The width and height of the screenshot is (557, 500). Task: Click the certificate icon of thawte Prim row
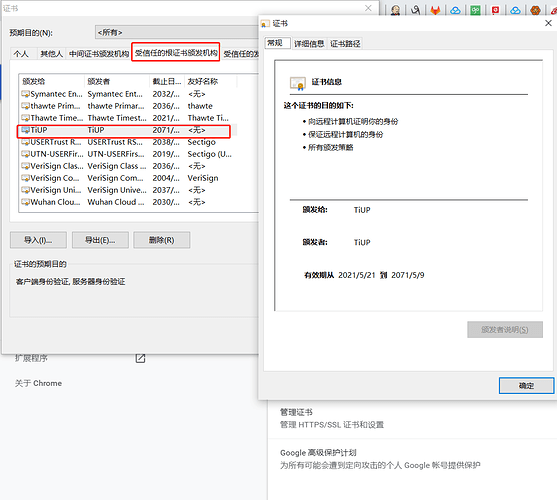[25, 106]
